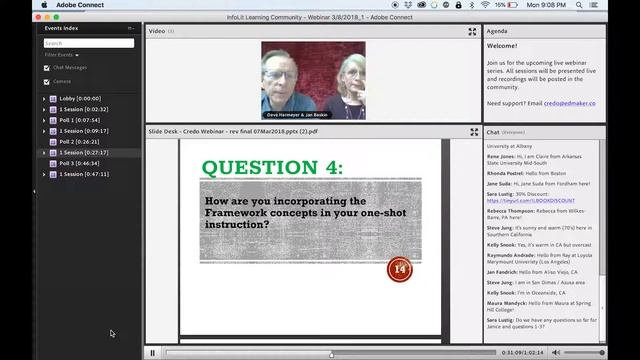Click the layout icon beside Poll 1 [0:07:54]

pyautogui.click(x=53, y=120)
